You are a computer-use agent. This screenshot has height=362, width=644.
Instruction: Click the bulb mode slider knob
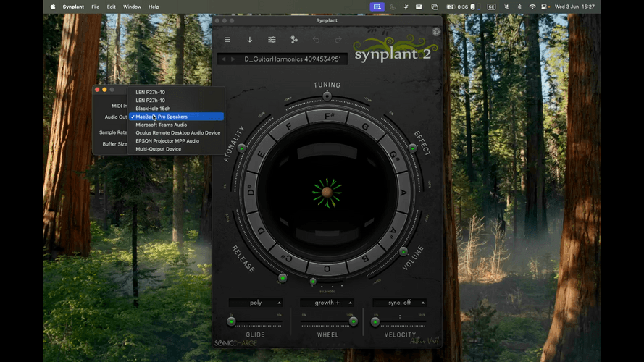point(313,282)
